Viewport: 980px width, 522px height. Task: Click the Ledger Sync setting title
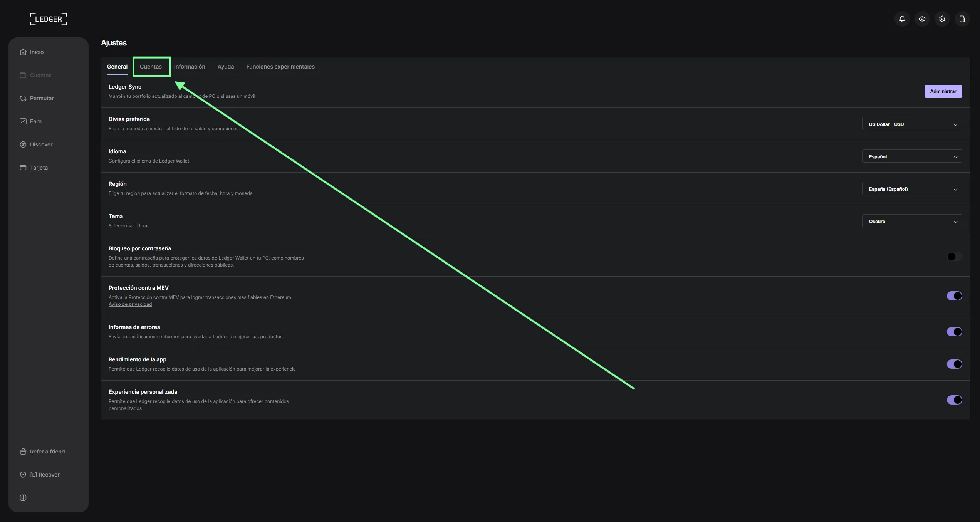coord(125,87)
